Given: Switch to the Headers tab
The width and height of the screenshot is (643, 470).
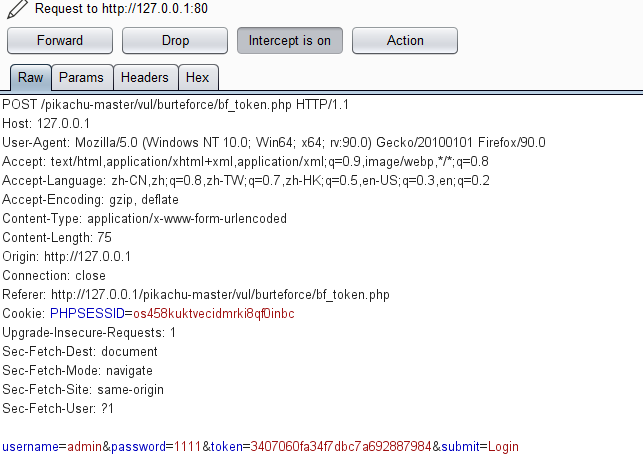Looking at the screenshot, I should pyautogui.click(x=145, y=77).
